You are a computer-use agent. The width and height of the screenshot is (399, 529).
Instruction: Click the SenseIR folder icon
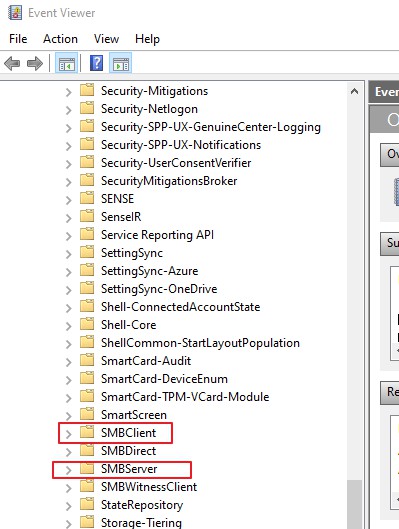(x=87, y=216)
